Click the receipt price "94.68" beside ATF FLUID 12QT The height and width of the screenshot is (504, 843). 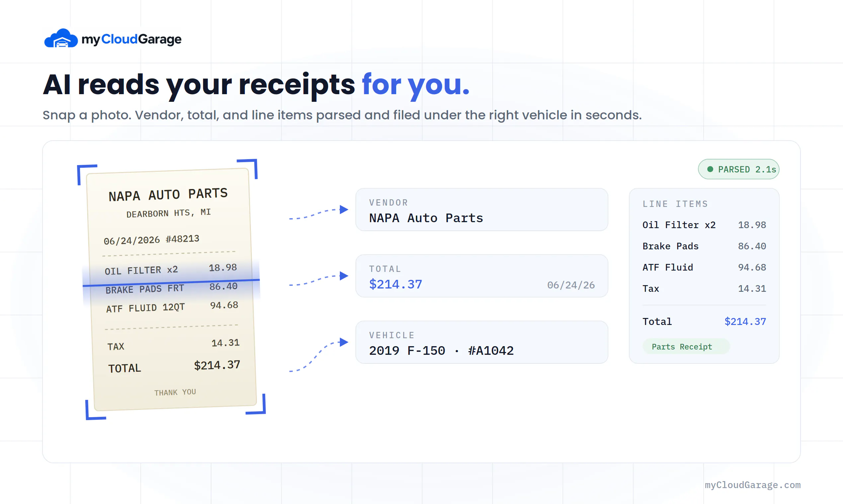click(224, 305)
